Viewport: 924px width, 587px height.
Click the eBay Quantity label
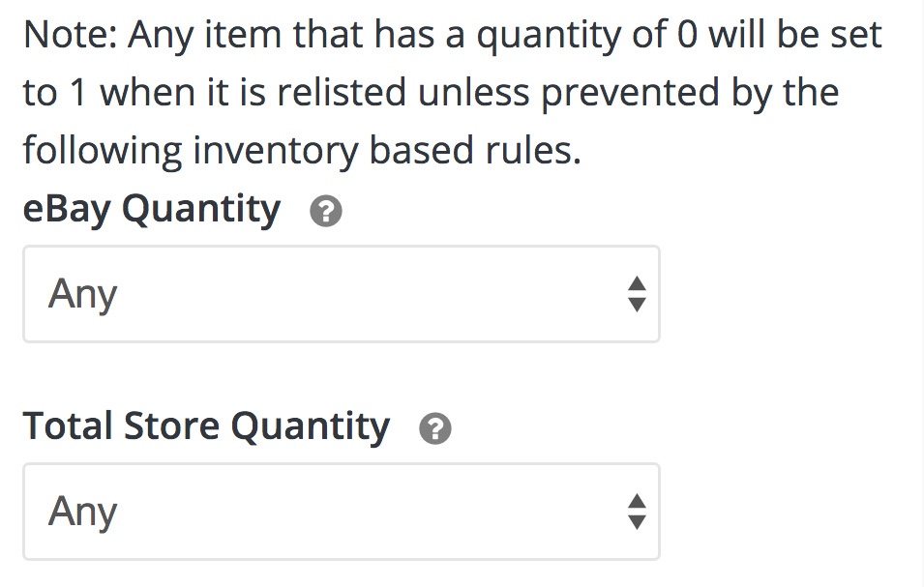(152, 210)
